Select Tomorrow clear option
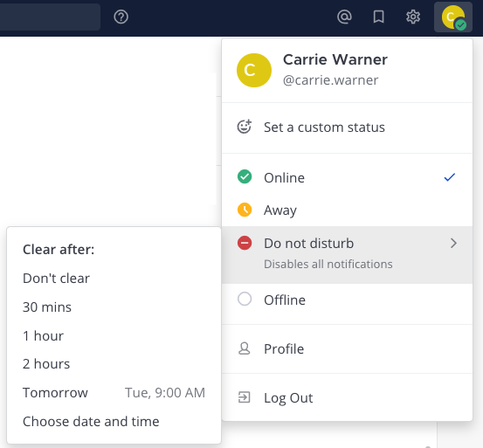 pos(114,393)
